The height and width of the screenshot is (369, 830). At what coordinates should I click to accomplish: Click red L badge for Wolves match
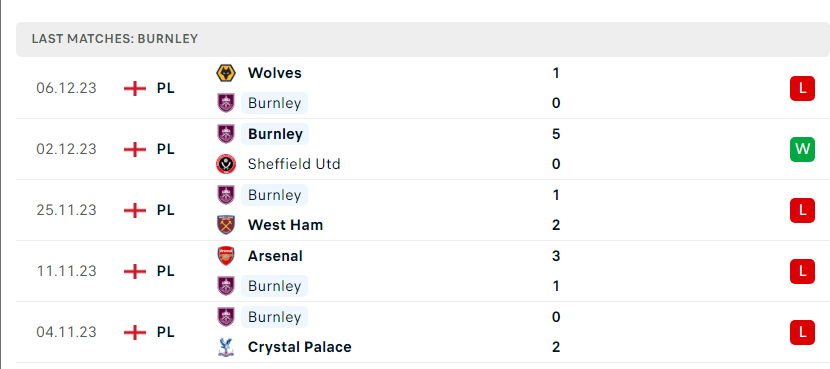point(802,88)
